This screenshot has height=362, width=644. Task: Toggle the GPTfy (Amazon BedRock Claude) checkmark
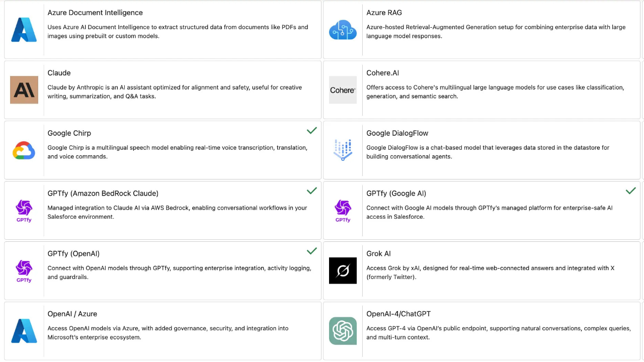pyautogui.click(x=312, y=191)
